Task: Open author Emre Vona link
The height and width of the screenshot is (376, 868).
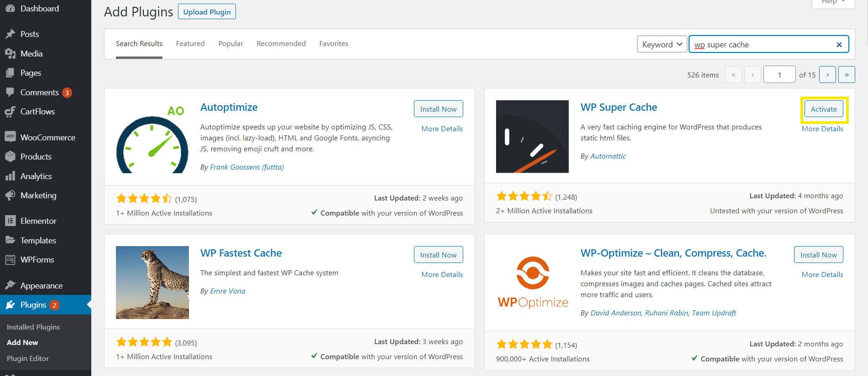Action: coord(228,291)
